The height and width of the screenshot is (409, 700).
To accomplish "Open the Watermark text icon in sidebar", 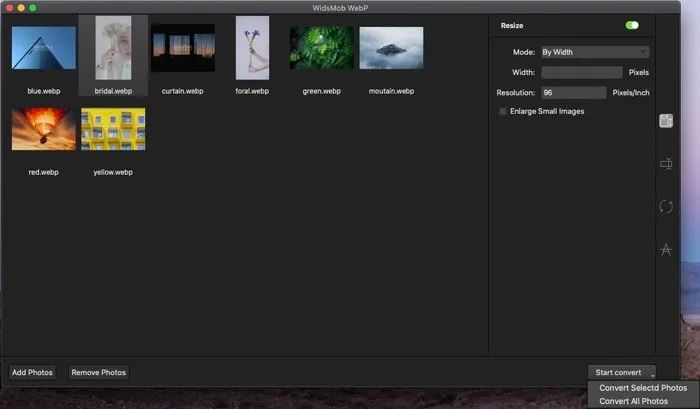I will coord(666,249).
